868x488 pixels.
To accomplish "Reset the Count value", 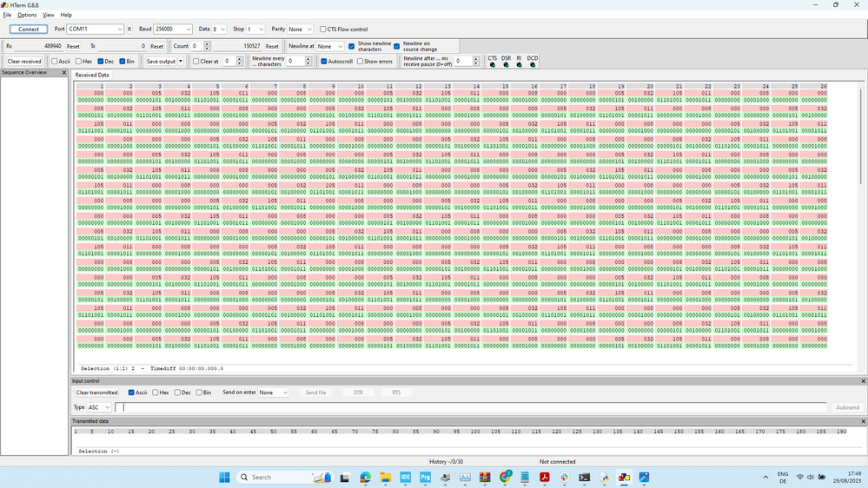I will click(272, 47).
